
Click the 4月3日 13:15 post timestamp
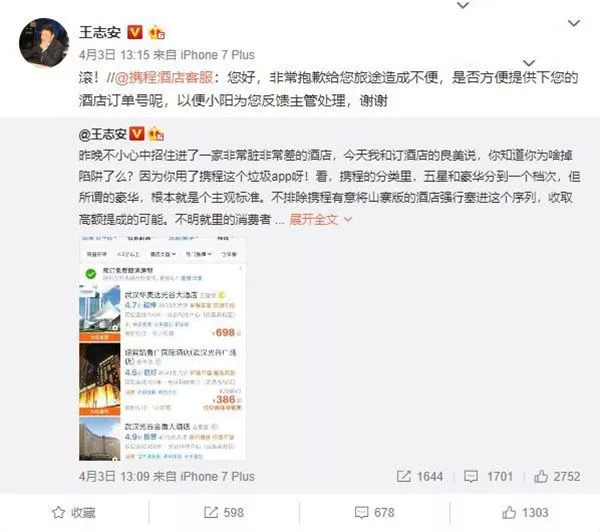click(114, 55)
